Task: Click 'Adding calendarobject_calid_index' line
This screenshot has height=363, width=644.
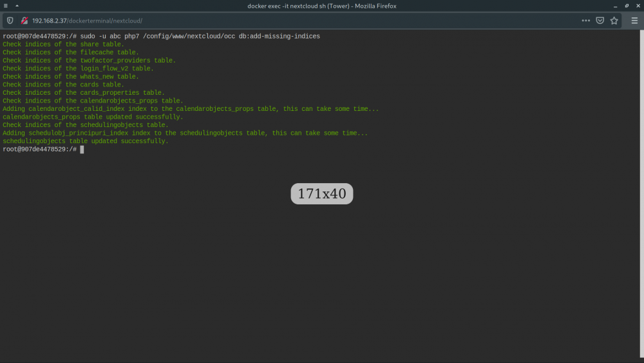Action: [191, 109]
